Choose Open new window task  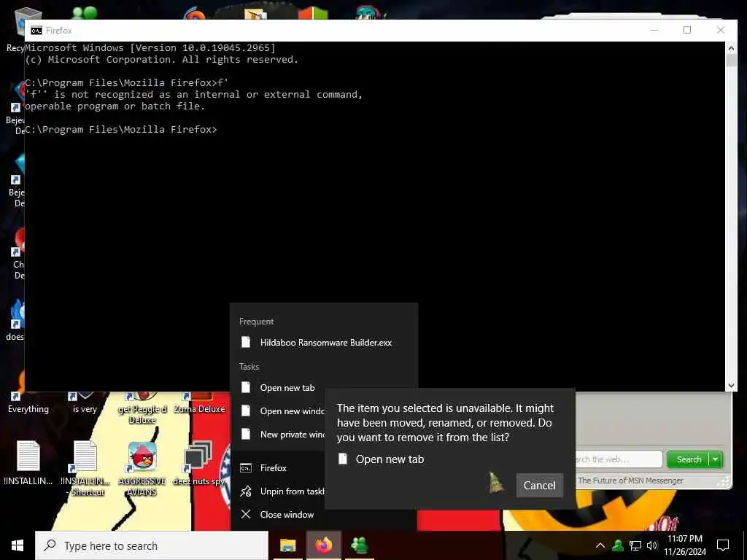pyautogui.click(x=277, y=411)
